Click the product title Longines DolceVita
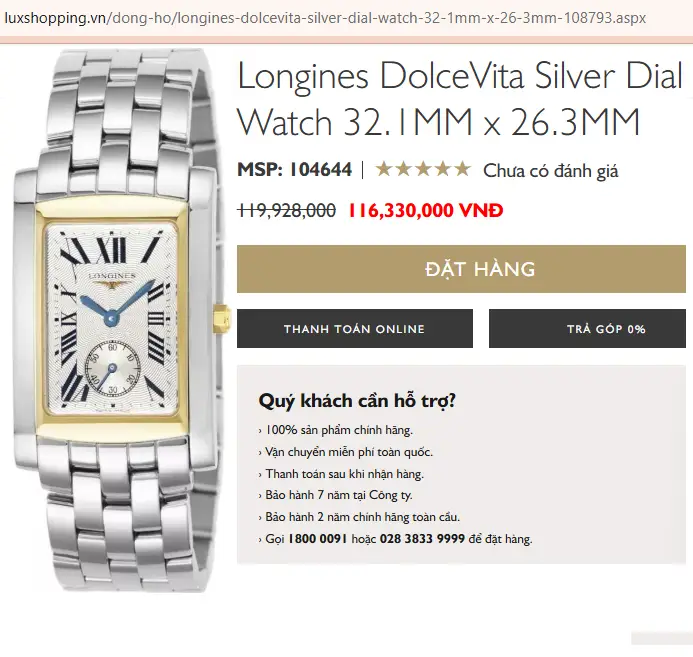 coord(460,99)
